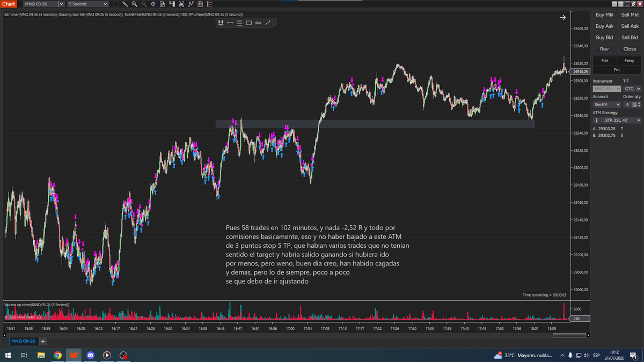Click the Volume up down indicator label
This screenshot has width=644, height=362.
36,305
